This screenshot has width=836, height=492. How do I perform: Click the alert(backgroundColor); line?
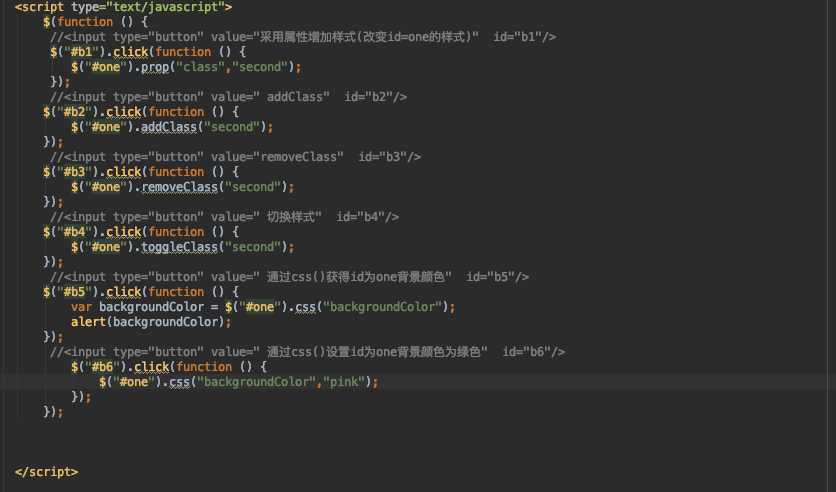pos(151,321)
